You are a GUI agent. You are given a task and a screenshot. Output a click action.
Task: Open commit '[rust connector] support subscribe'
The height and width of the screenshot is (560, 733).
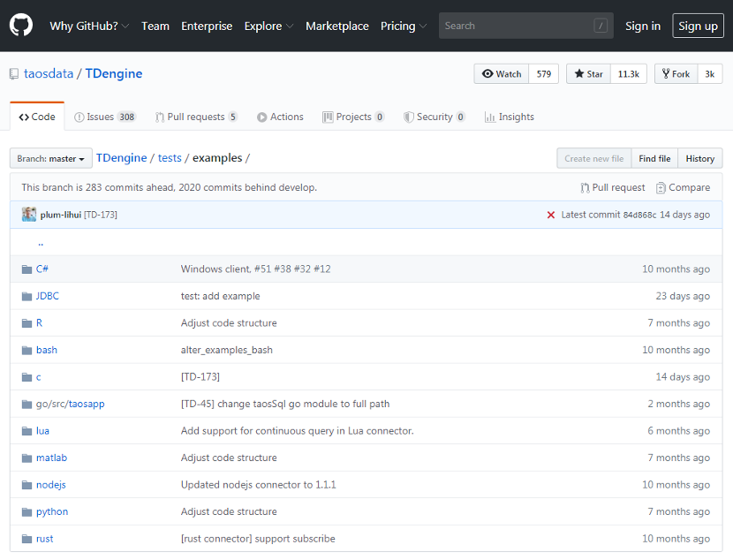point(258,539)
